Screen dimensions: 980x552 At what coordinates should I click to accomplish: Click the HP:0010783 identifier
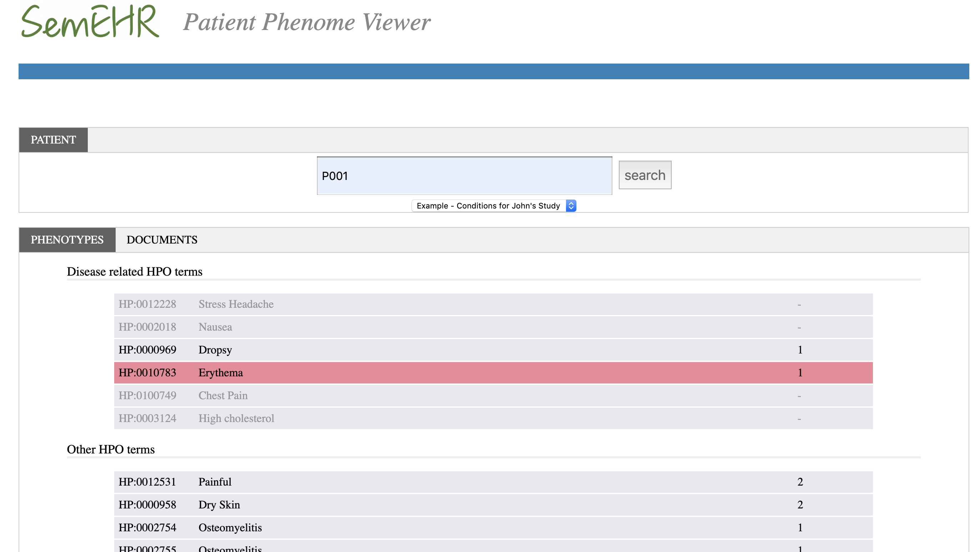pyautogui.click(x=147, y=373)
